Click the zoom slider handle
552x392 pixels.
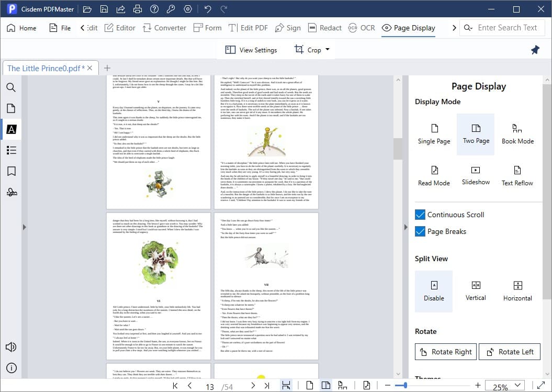pos(405,386)
